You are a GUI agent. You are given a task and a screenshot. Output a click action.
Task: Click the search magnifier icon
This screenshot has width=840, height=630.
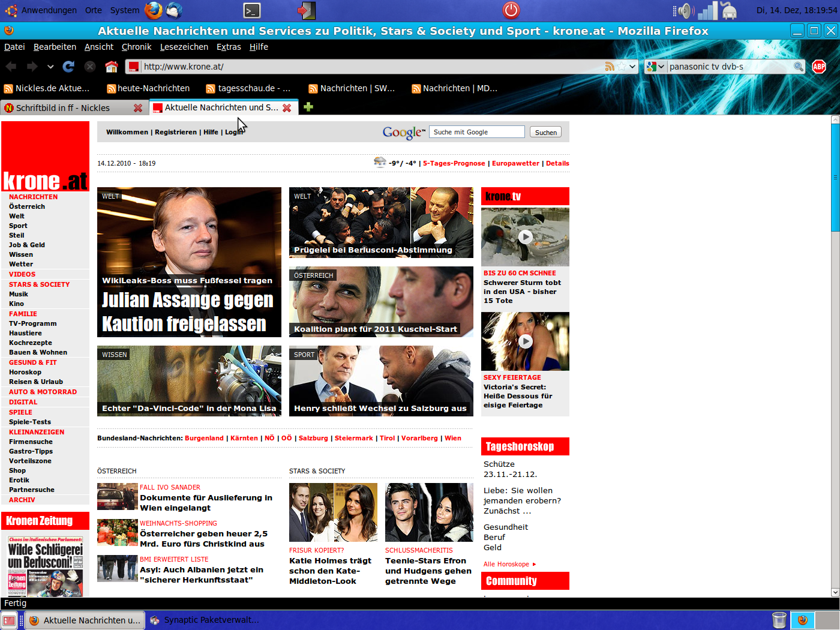tap(798, 67)
